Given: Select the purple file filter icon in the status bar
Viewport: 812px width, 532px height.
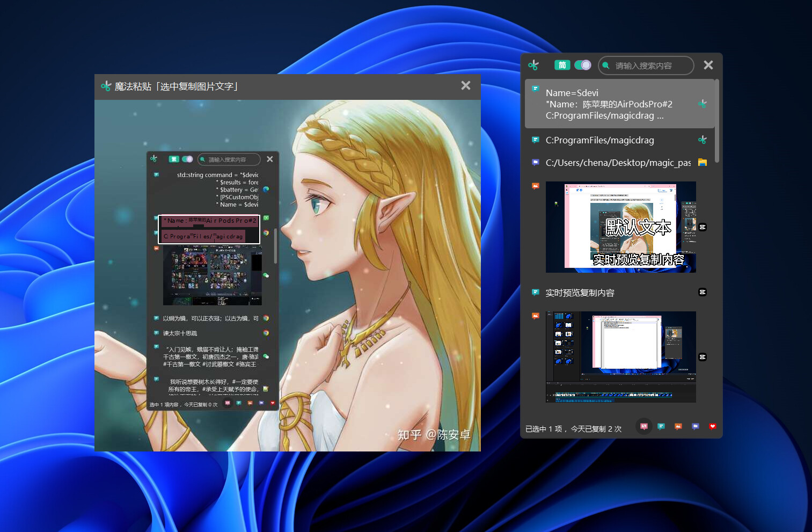Looking at the screenshot, I should click(x=696, y=426).
